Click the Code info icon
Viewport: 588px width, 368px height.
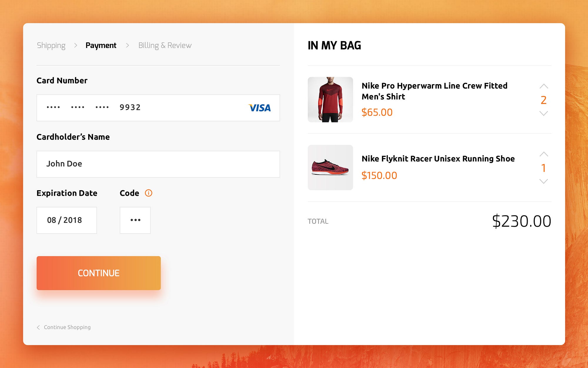point(148,193)
